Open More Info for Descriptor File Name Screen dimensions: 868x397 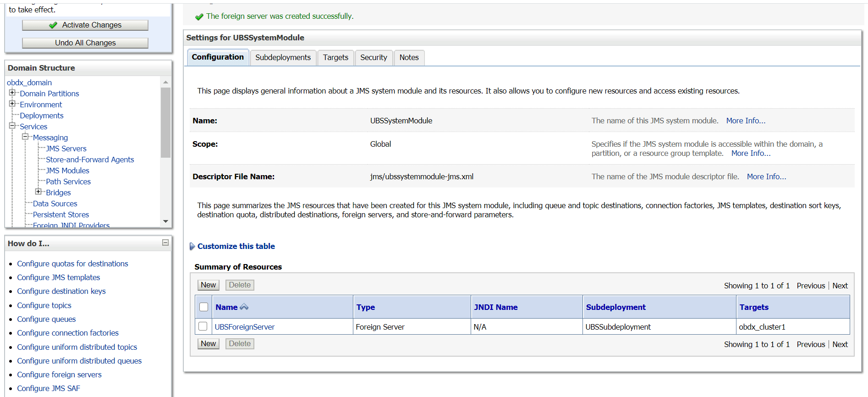click(x=766, y=176)
